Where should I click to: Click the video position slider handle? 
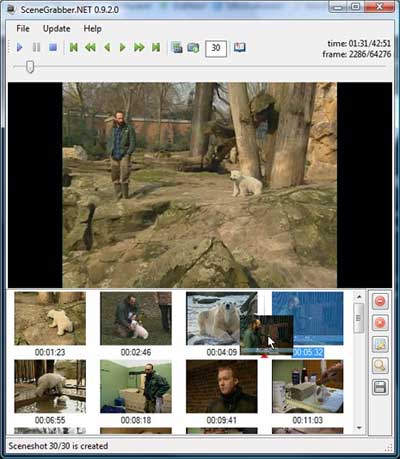(30, 67)
